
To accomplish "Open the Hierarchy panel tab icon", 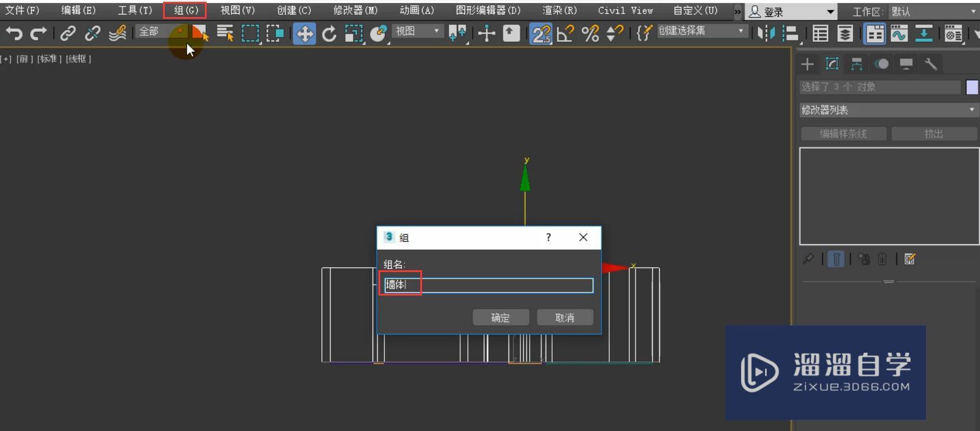I will (x=856, y=64).
